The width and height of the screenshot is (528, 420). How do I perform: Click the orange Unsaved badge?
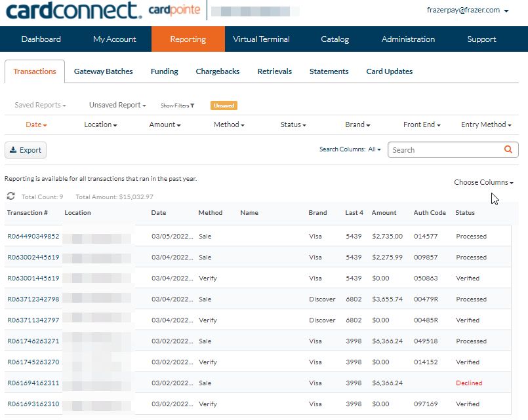click(224, 105)
